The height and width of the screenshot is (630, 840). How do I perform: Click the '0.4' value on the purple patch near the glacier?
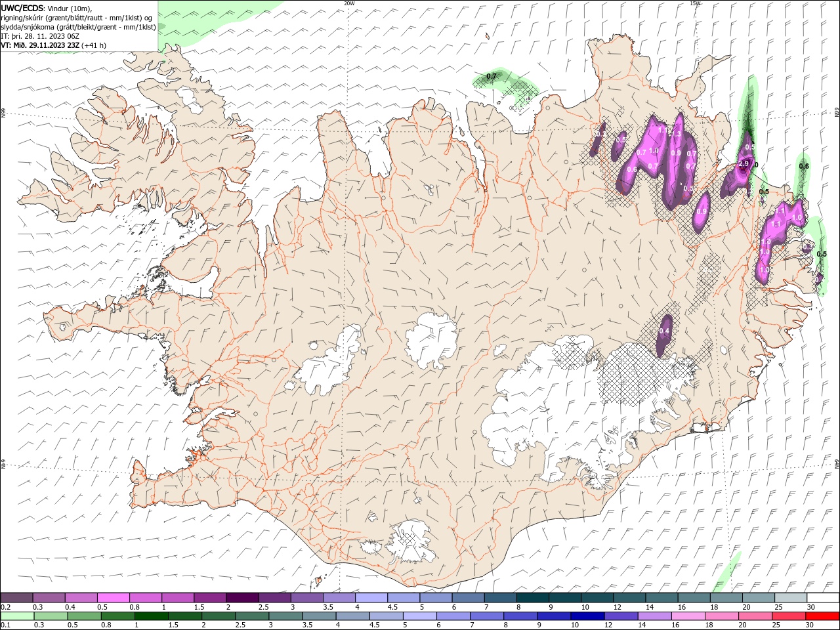point(665,331)
